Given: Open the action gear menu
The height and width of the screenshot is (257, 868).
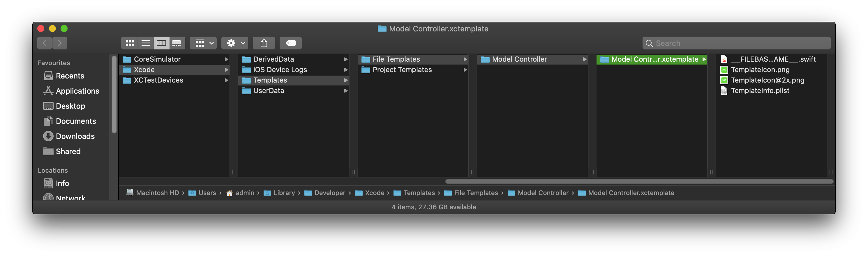Looking at the screenshot, I should [x=235, y=43].
